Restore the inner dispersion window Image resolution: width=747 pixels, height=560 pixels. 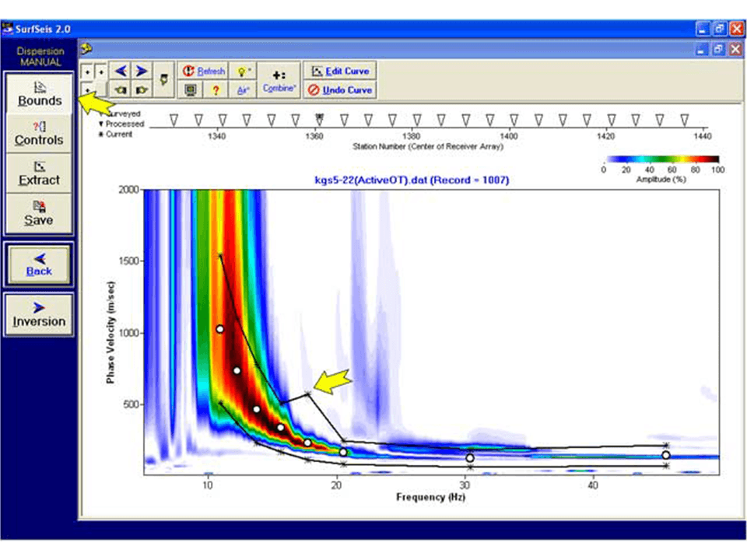coord(718,49)
